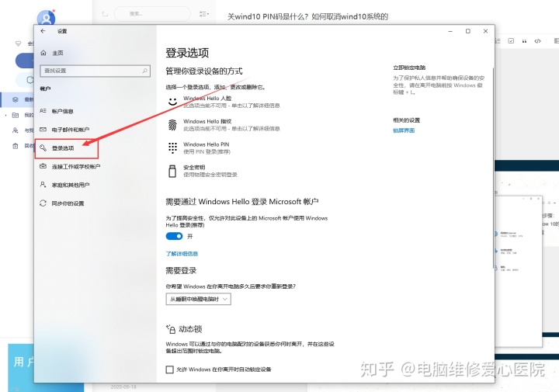Image resolution: width=559 pixels, height=392 pixels.
Task: Maximize the Settings window
Action: click(468, 31)
